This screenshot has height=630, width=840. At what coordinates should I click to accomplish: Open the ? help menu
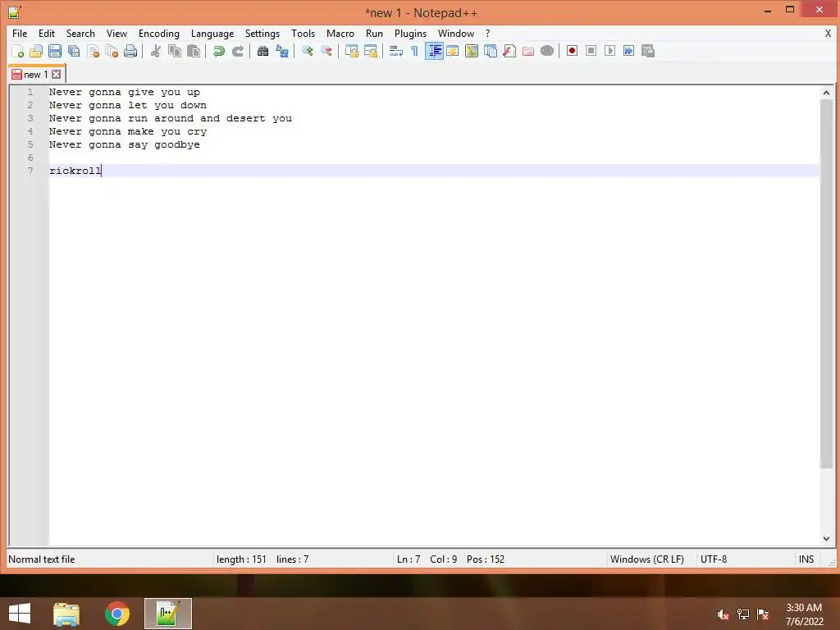coord(487,33)
